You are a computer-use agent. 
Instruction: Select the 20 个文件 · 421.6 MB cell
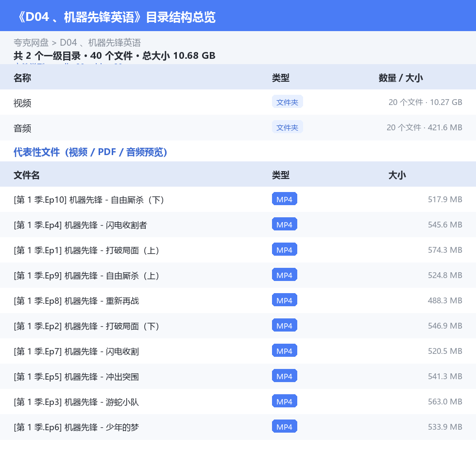[x=425, y=127]
